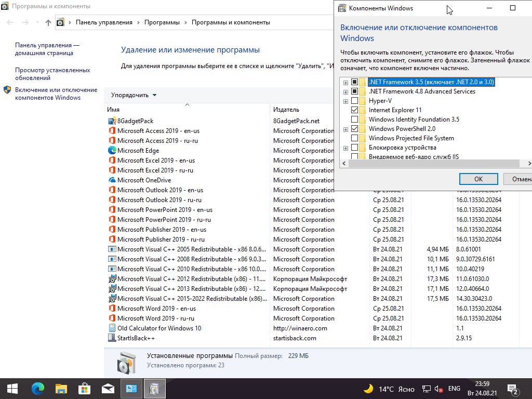
Task: Launch Microsoft Edge from the taskbar
Action: click(37, 389)
